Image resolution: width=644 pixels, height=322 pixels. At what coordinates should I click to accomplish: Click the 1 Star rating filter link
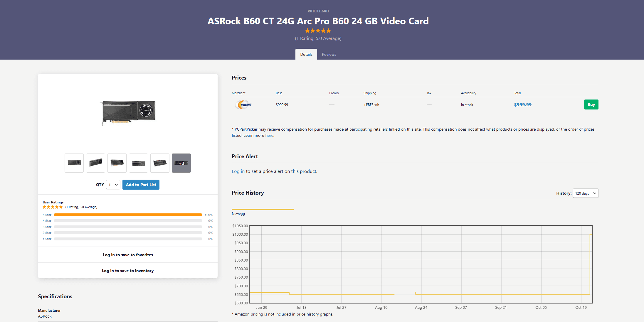(47, 239)
